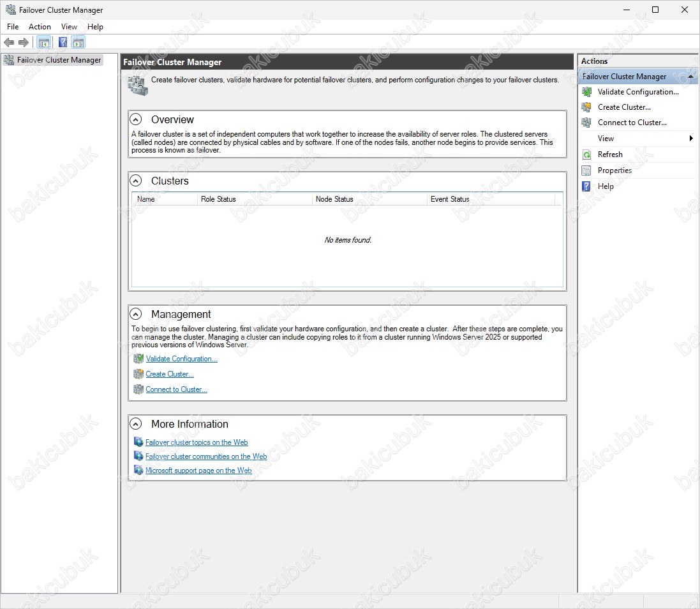The height and width of the screenshot is (609, 700).
Task: Sort clusters by Event Status column header
Action: click(x=491, y=199)
